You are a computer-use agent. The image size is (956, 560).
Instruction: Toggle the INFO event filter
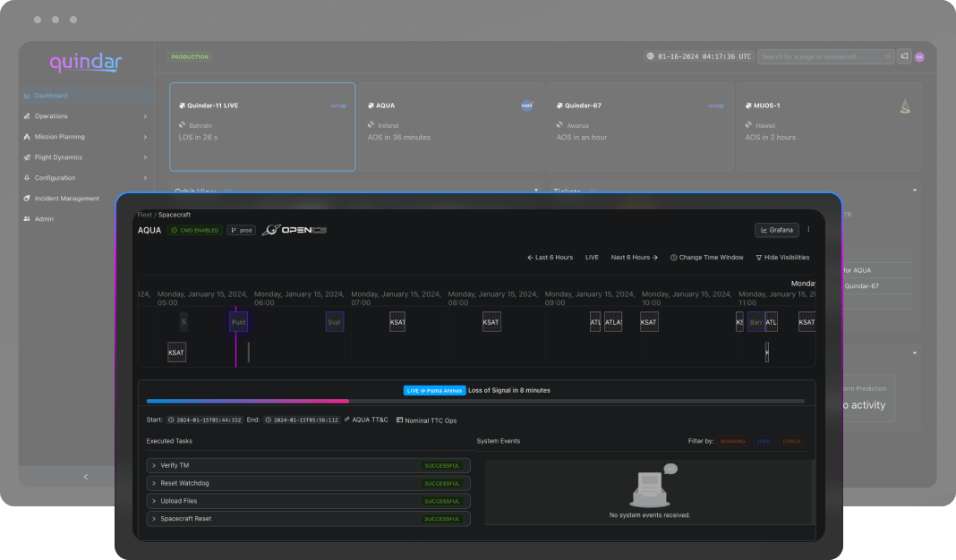pyautogui.click(x=764, y=441)
